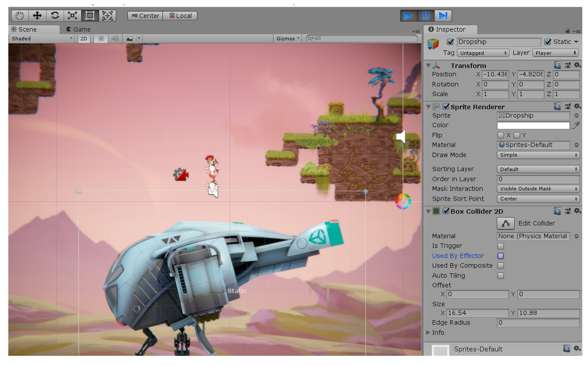Open the Sprite object picker circle
This screenshot has width=588, height=365.
[576, 116]
